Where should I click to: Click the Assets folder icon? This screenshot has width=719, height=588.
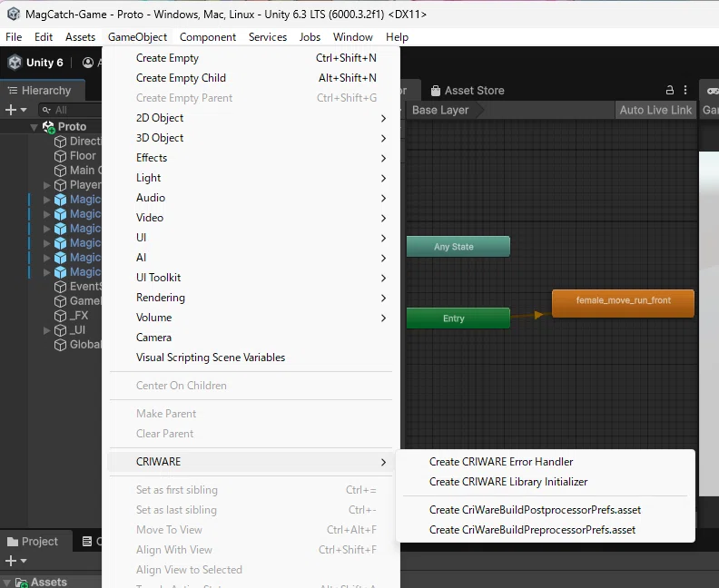click(22, 583)
